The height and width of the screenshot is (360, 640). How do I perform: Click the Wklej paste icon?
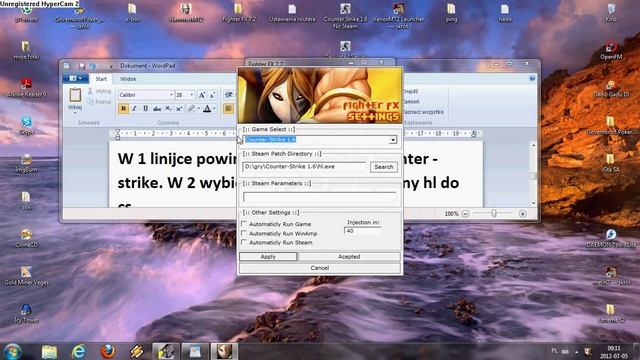point(75,96)
